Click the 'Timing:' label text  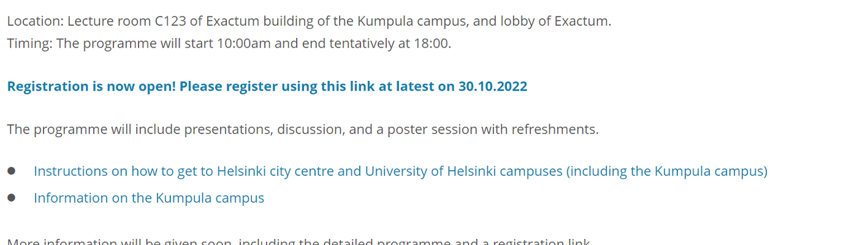click(x=30, y=43)
